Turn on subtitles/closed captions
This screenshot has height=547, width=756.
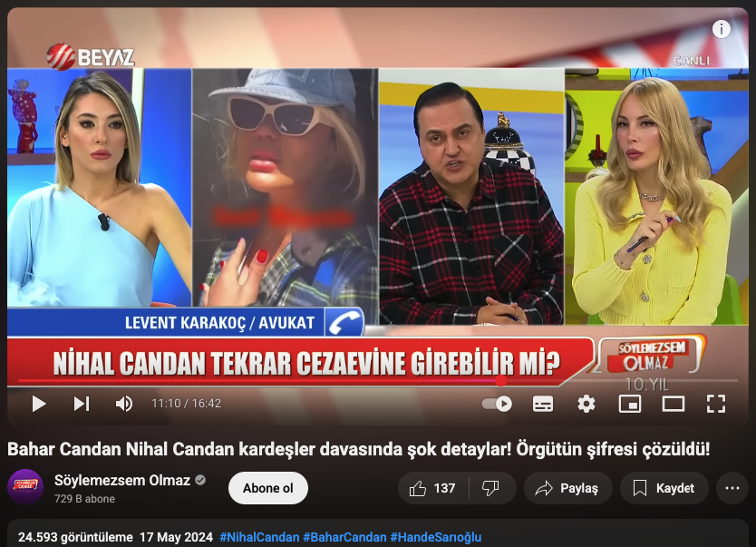(543, 404)
